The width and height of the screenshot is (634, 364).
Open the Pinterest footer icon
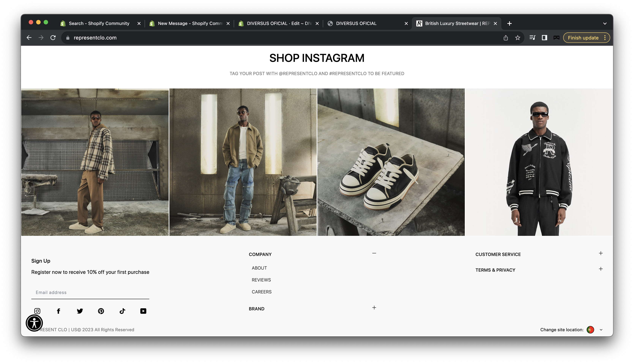[101, 311]
